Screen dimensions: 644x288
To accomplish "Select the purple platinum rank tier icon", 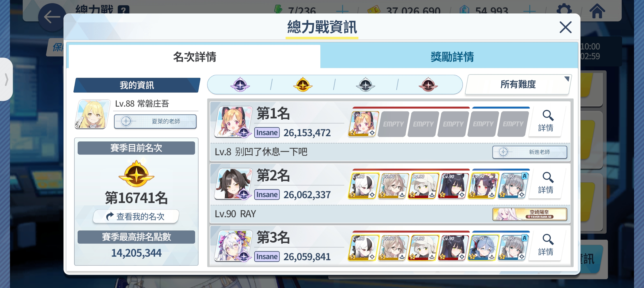I will 240,85.
